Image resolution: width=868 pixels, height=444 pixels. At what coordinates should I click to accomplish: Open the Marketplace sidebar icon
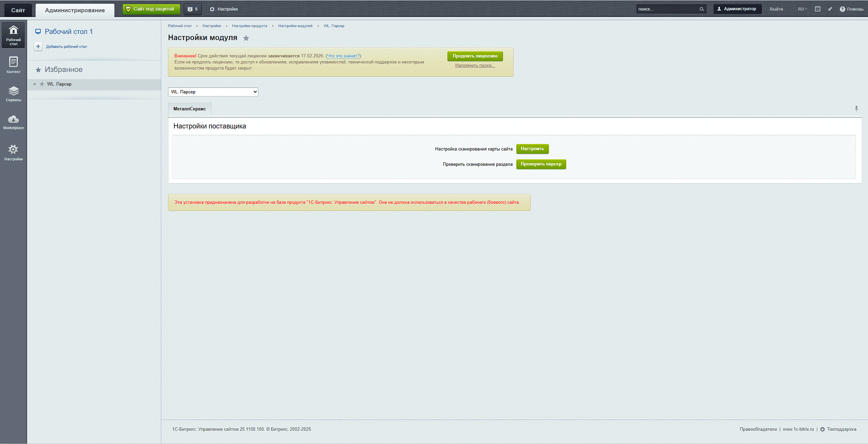13,122
